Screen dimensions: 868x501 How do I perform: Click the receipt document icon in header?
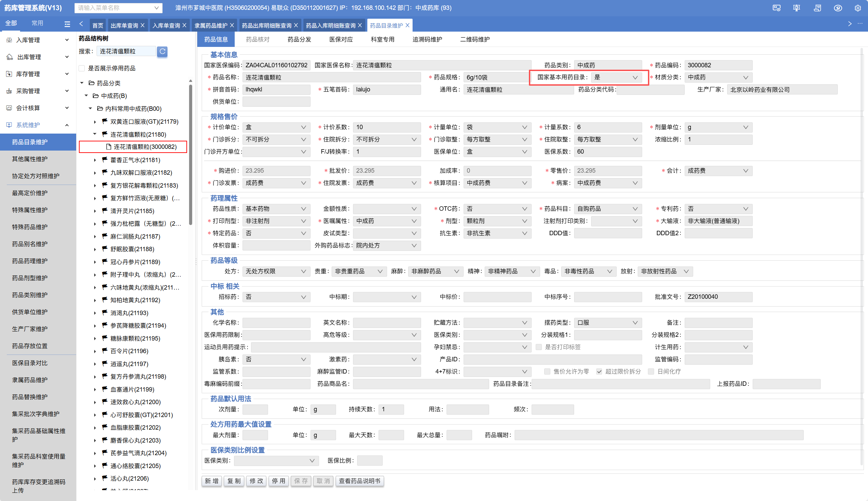(817, 8)
